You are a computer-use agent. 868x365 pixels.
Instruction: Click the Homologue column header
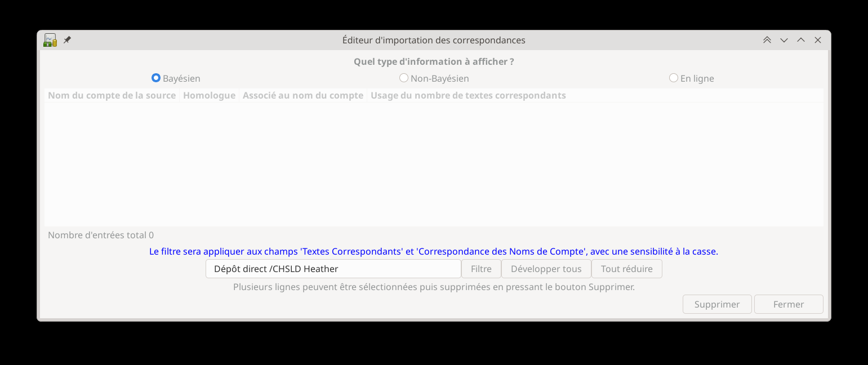coord(209,96)
